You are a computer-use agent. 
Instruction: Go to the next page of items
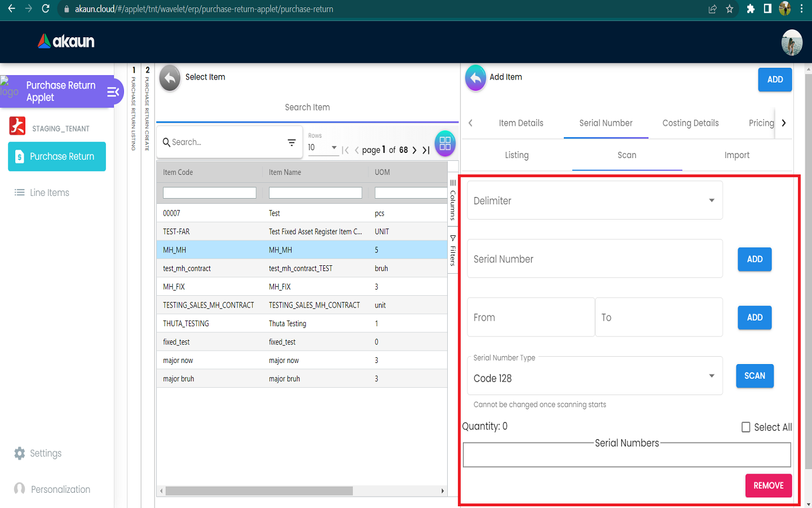(414, 150)
